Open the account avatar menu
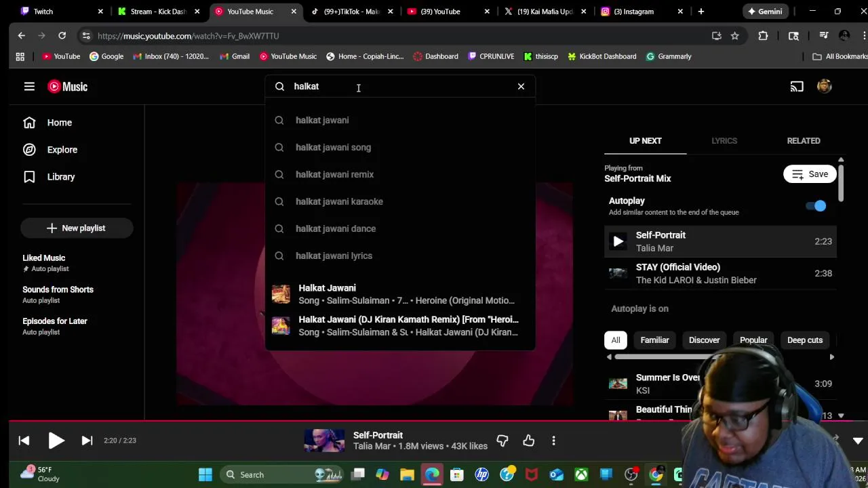The height and width of the screenshot is (488, 868). click(x=824, y=86)
